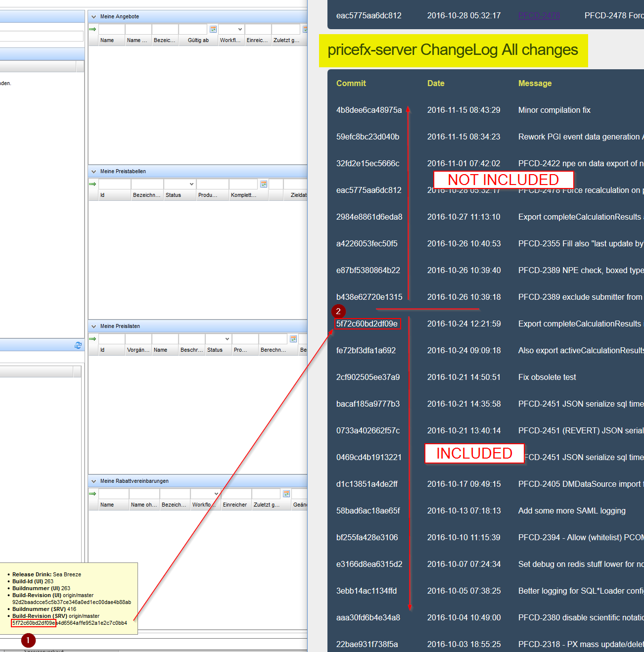Open Zuletzt g calendar icon in Rabattvereinbarungen
Screen dimensions: 644x652
pyautogui.click(x=286, y=494)
